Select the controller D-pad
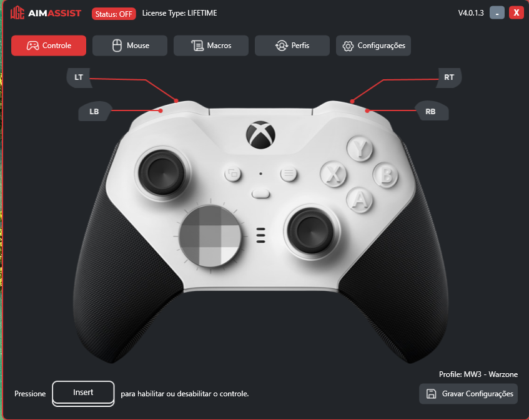The width and height of the screenshot is (529, 420). [210, 237]
